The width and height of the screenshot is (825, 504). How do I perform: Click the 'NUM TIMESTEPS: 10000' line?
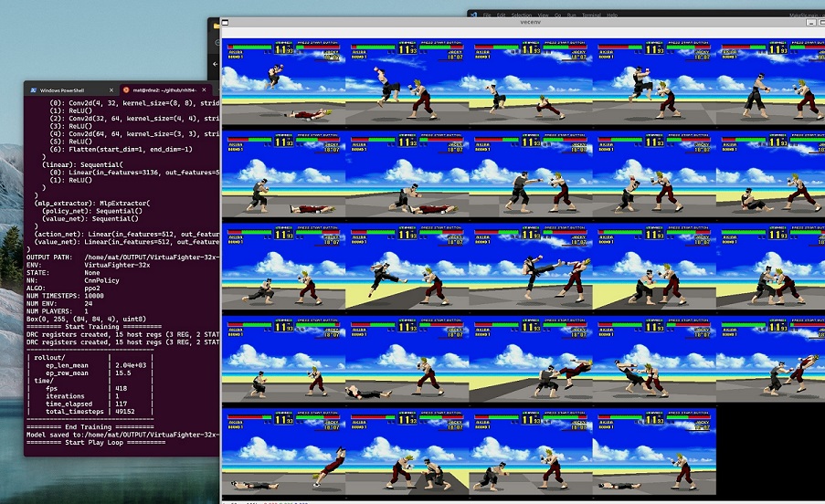click(65, 296)
